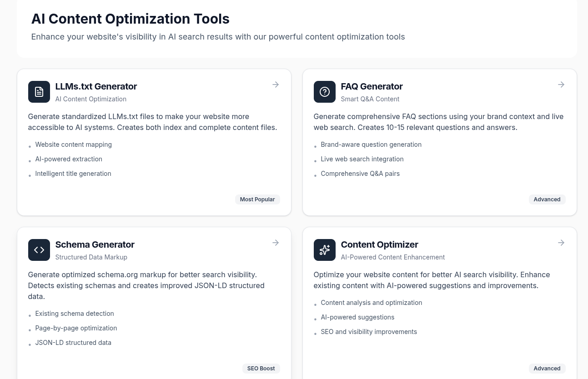The height and width of the screenshot is (379, 588).
Task: Click 'Intelligent title generation' feature text
Action: (73, 174)
